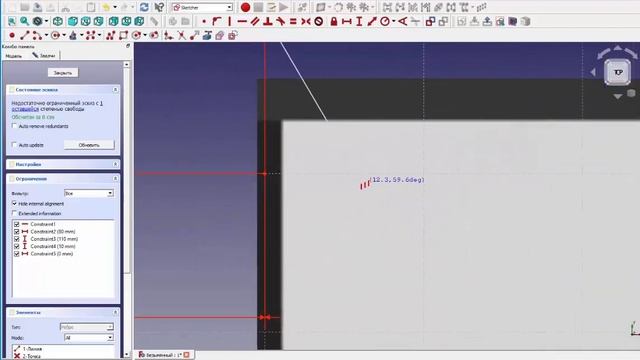Uncheck Constraint1 checkbox
The height and width of the screenshot is (360, 640).
[16, 224]
